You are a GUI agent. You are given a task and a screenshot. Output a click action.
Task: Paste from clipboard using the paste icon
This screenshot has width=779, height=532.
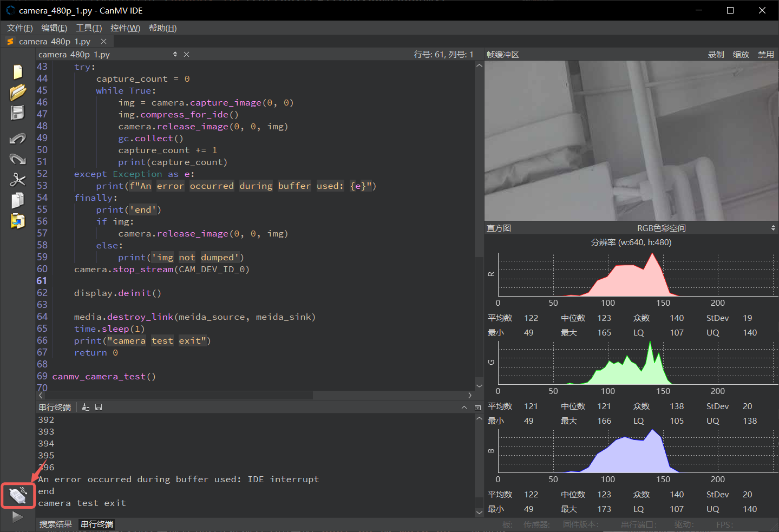coord(18,221)
